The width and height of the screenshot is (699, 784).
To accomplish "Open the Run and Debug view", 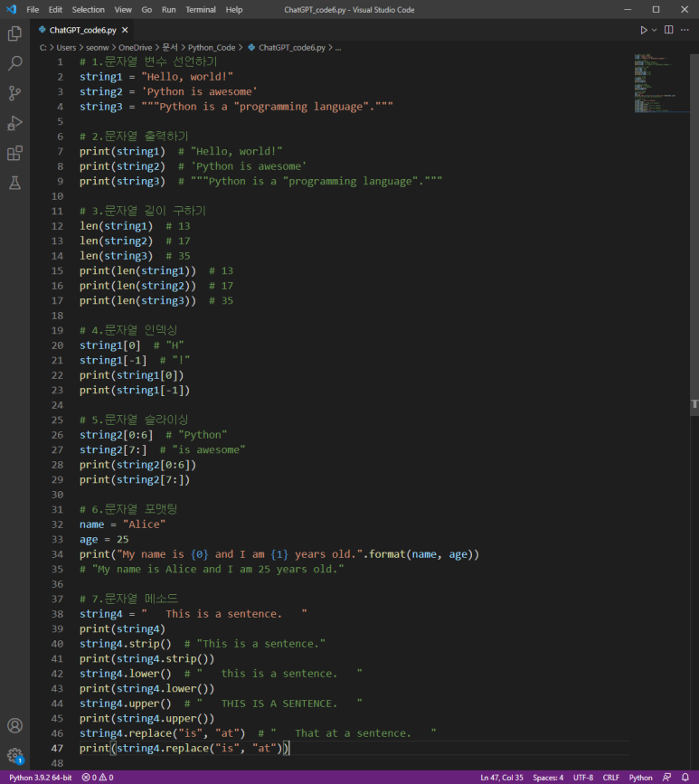I will (15, 123).
